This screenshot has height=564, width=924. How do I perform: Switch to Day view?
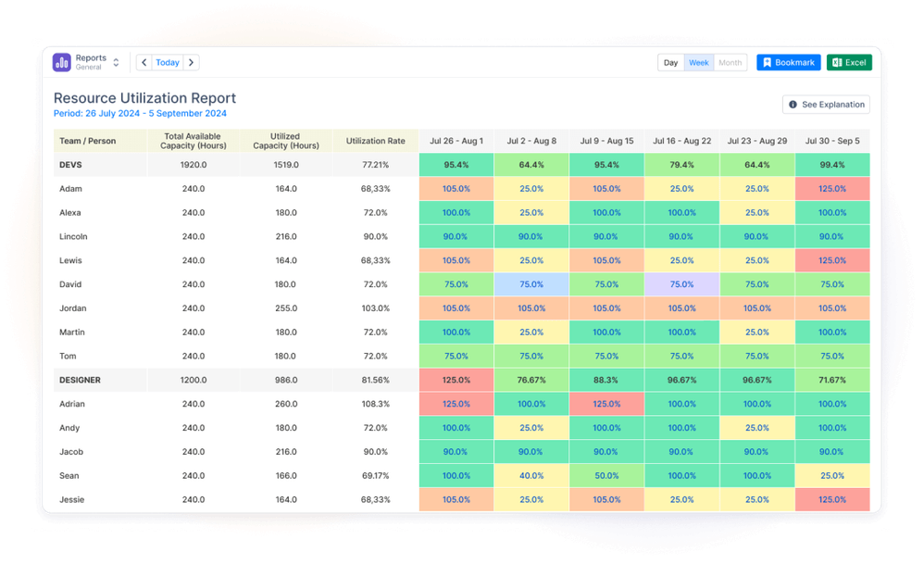coord(670,62)
